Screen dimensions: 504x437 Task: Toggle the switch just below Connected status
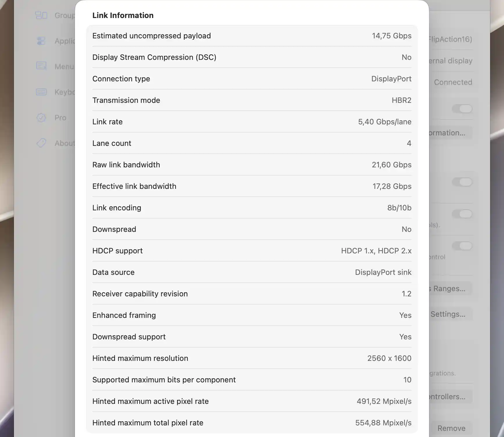(462, 109)
